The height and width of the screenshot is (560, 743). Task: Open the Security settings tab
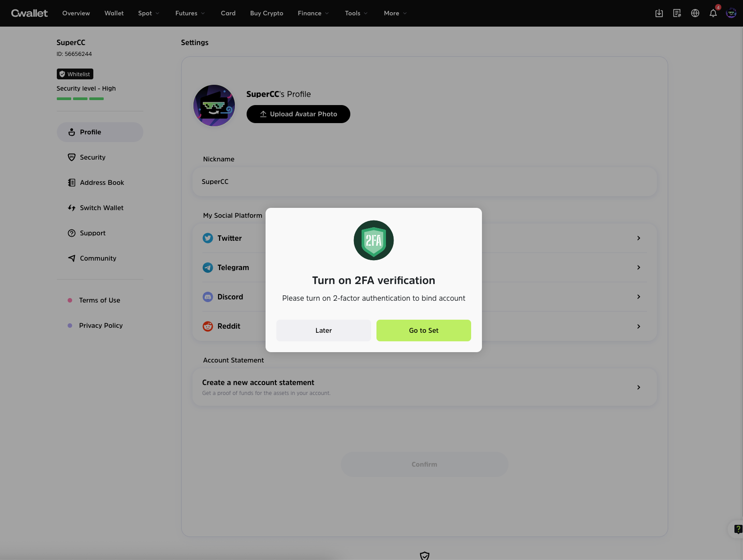[92, 157]
